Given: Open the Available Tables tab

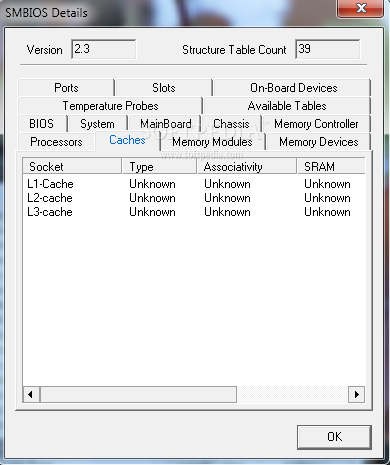Looking at the screenshot, I should coord(287,106).
